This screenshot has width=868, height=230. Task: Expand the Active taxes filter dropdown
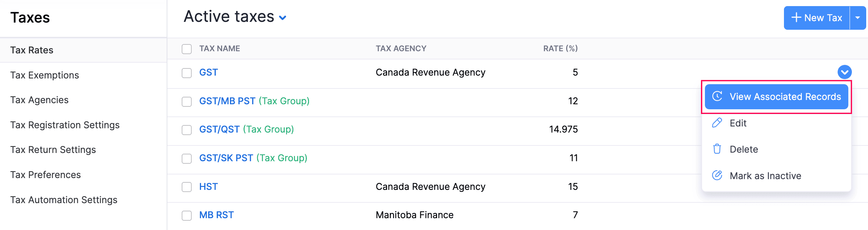(283, 18)
